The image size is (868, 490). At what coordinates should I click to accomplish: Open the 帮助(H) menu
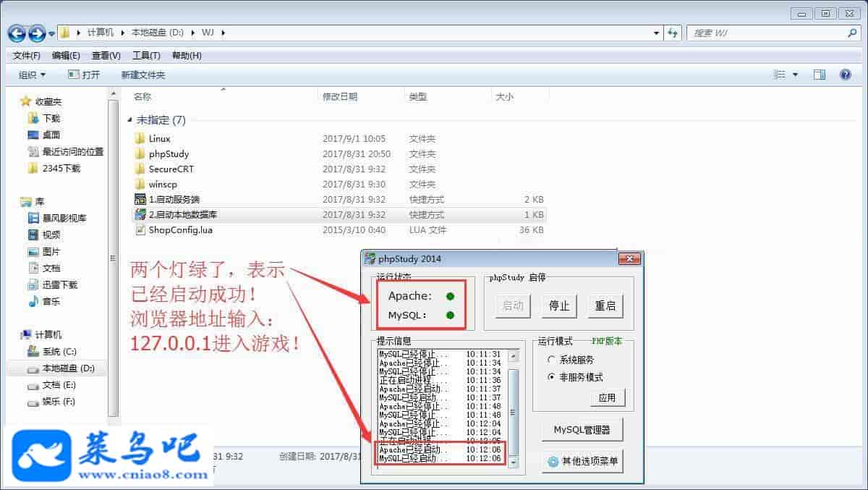point(187,56)
